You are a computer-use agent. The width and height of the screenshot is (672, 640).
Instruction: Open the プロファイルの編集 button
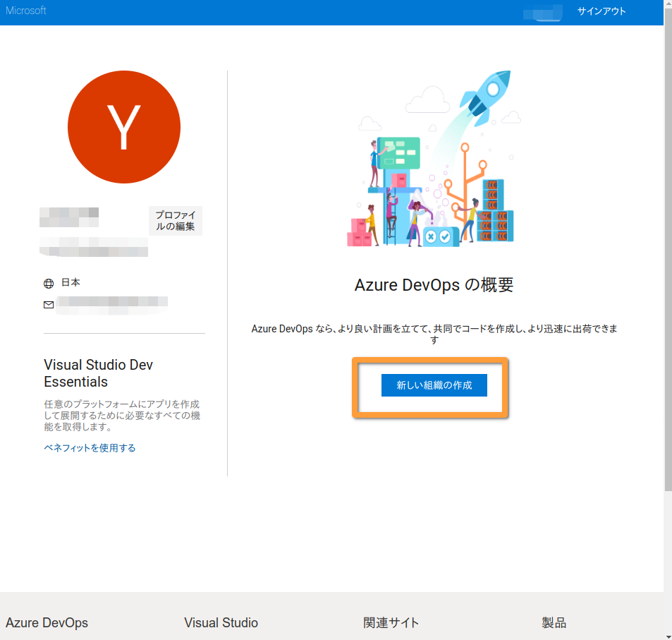(x=176, y=220)
